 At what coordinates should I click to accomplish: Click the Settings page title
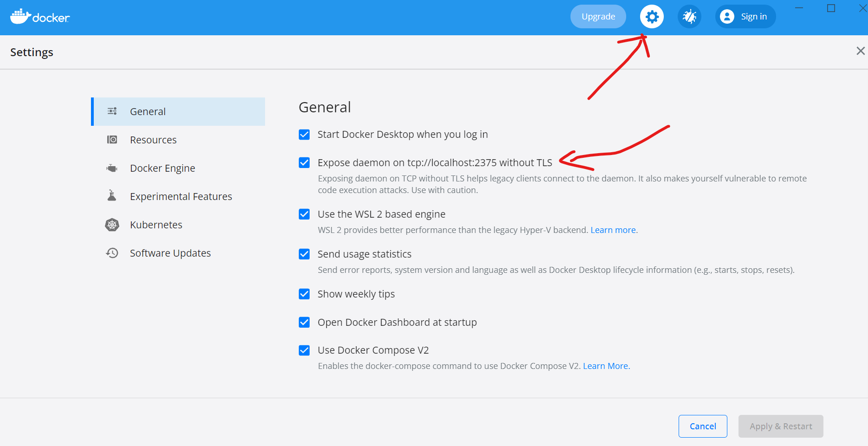click(x=32, y=52)
